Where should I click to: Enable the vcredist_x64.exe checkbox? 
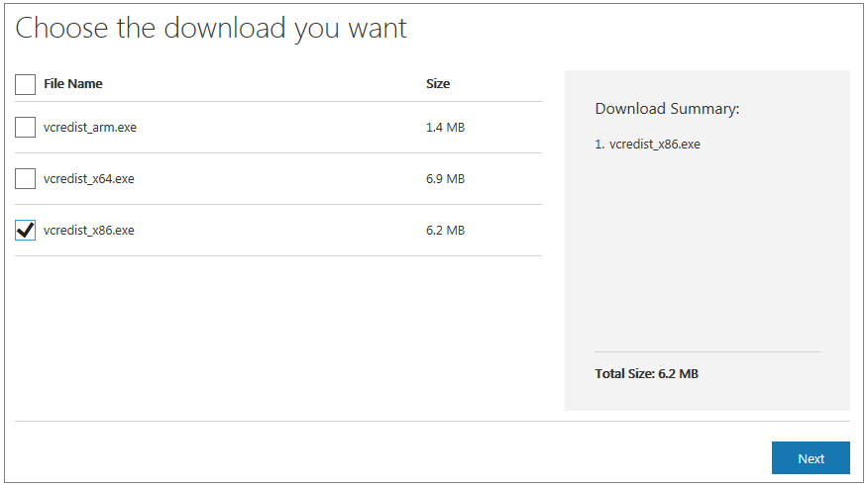[25, 178]
